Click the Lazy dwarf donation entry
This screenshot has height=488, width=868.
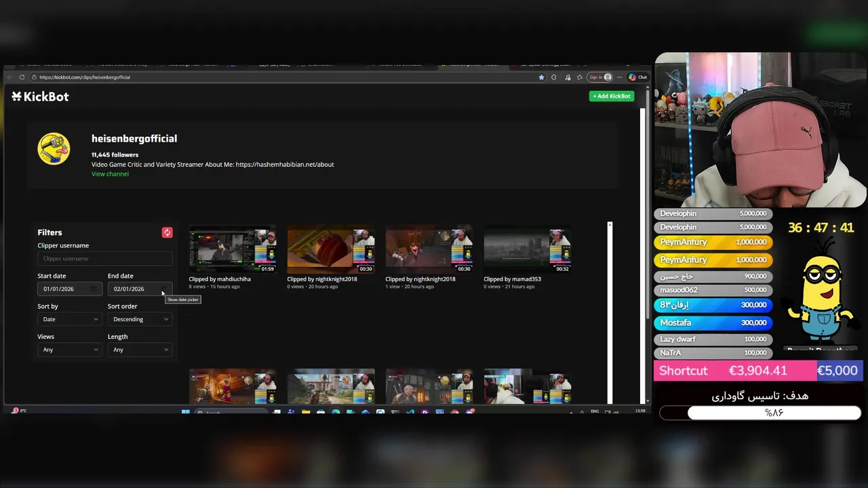713,339
